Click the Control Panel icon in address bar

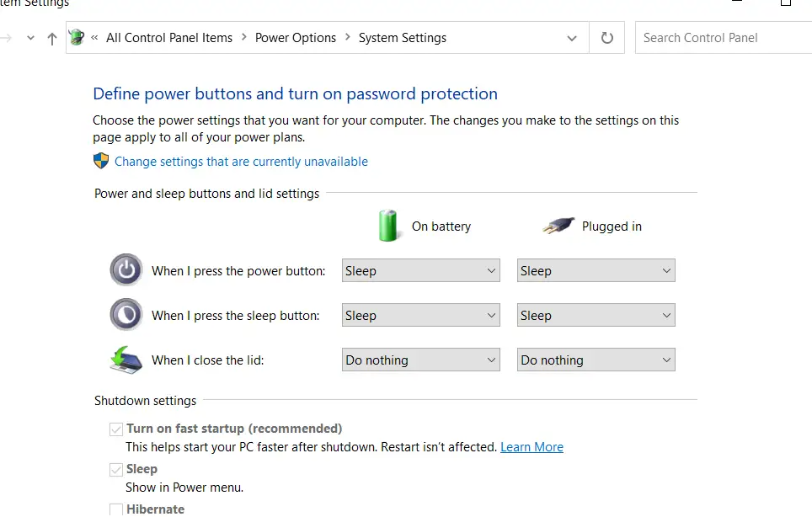(x=77, y=38)
